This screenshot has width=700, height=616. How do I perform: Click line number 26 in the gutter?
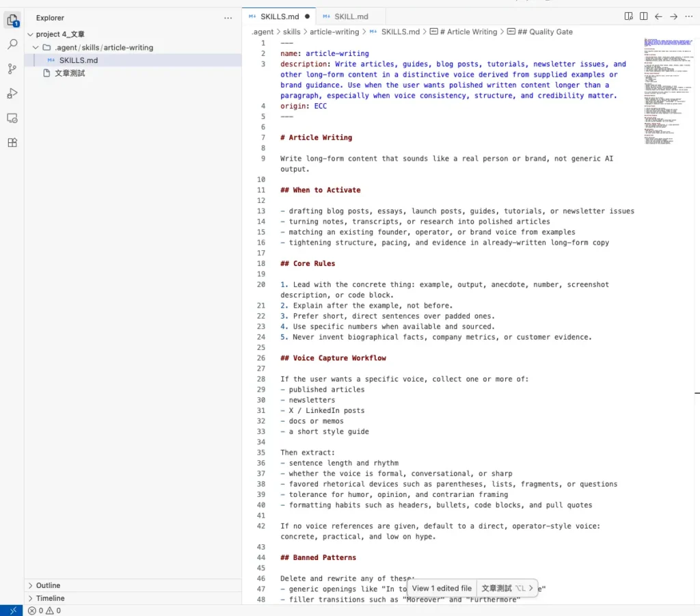(x=261, y=358)
